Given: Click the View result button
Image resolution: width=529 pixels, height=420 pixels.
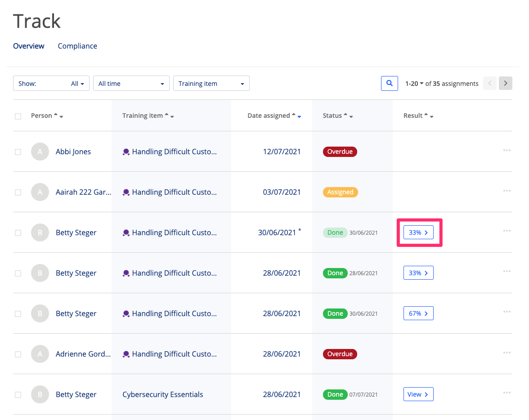Looking at the screenshot, I should 418,394.
